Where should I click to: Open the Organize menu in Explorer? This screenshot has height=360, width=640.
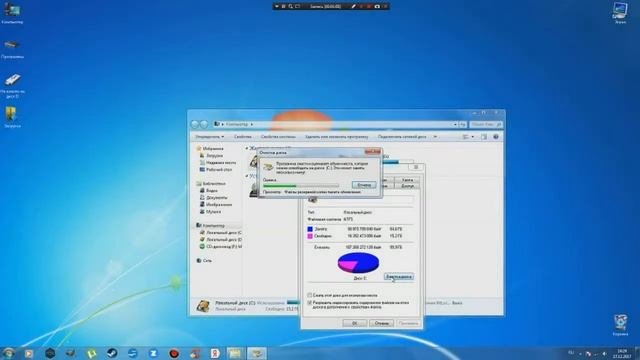209,137
